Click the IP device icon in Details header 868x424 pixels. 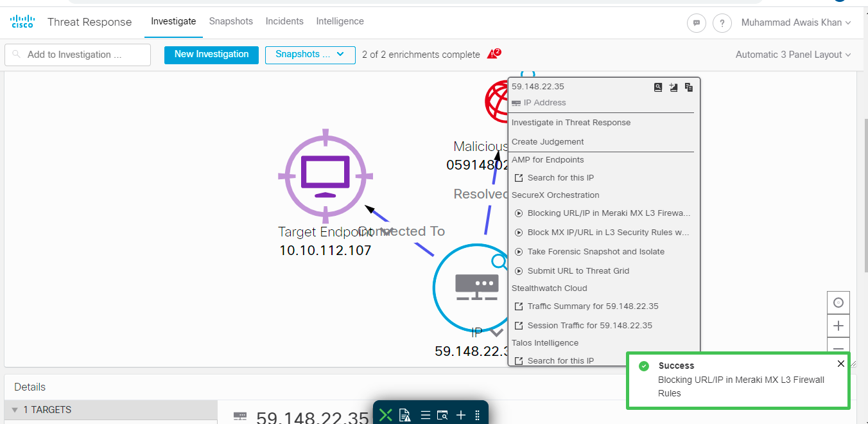(x=240, y=416)
